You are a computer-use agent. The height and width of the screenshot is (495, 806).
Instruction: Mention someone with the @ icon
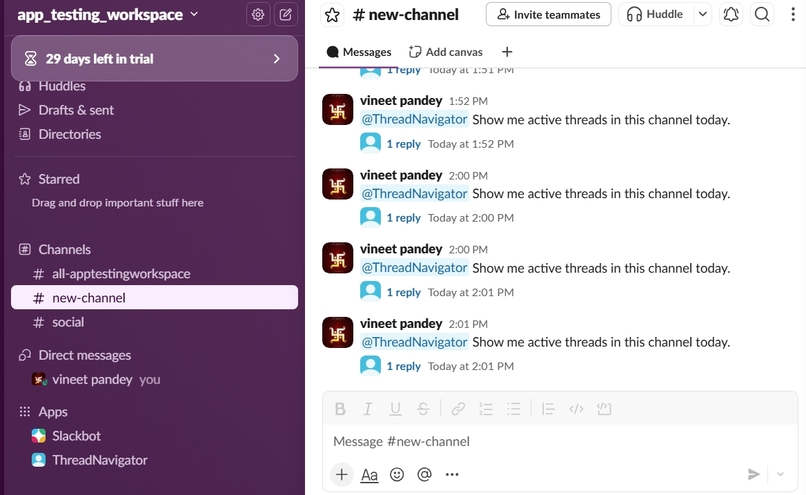click(425, 474)
